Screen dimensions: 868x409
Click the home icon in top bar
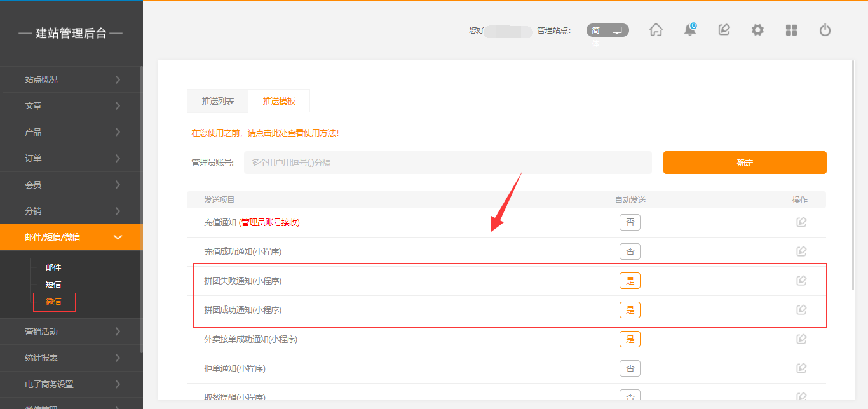click(x=656, y=30)
